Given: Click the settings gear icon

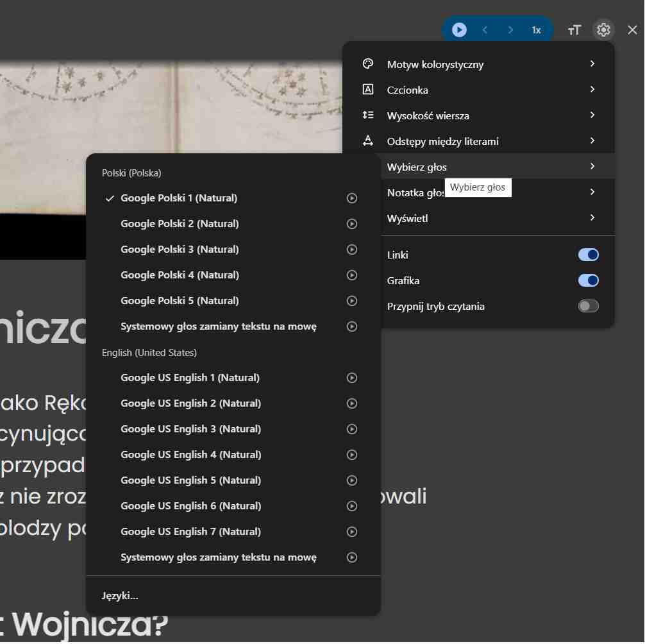Looking at the screenshot, I should (x=603, y=30).
